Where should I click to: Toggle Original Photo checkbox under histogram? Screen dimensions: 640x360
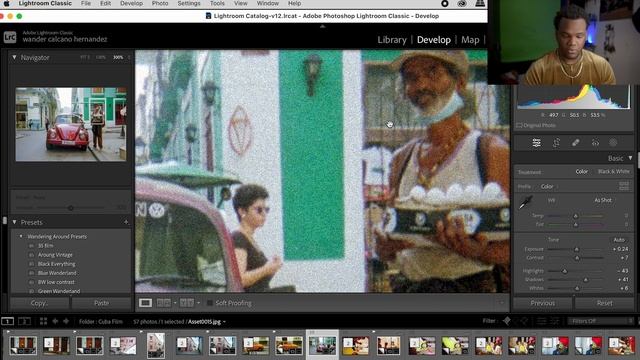click(519, 125)
